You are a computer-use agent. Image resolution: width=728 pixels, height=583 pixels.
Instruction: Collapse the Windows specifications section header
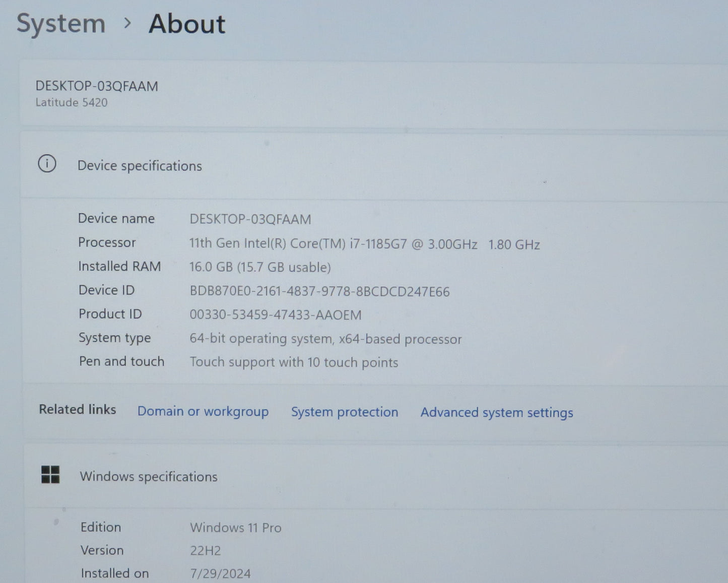(x=376, y=476)
